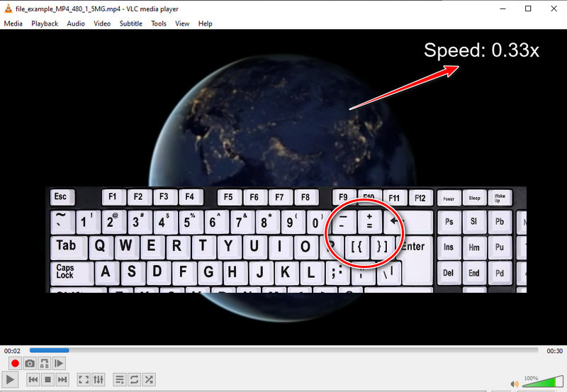The height and width of the screenshot is (392, 567).
Task: Adjust the green volume slider
Action: (542, 382)
